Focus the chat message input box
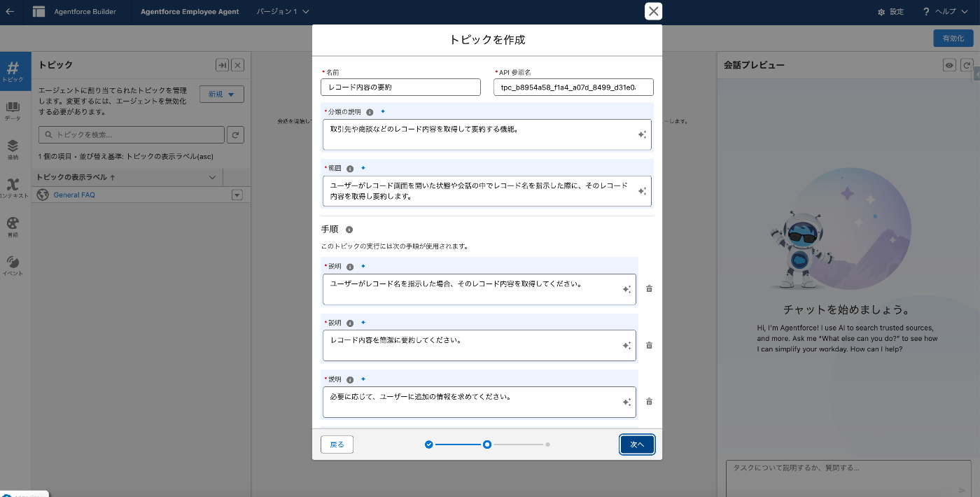This screenshot has height=497, width=980. (848, 478)
